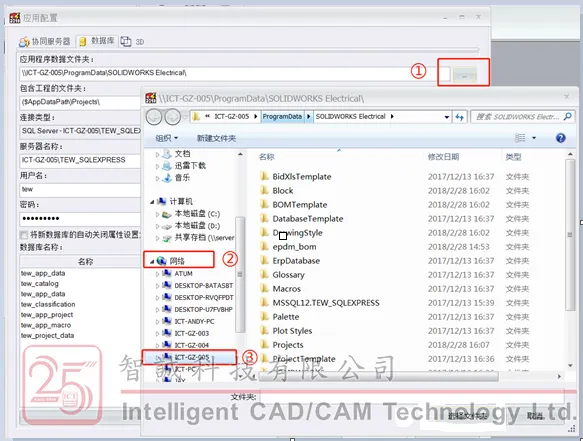Click the search magnifier icon
The image size is (583, 441).
point(567,117)
